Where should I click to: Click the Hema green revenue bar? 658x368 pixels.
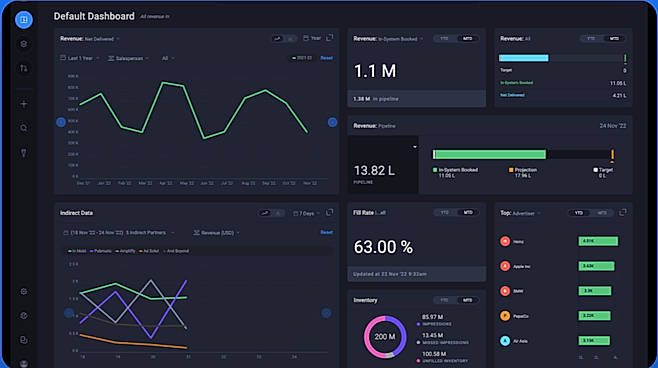598,241
